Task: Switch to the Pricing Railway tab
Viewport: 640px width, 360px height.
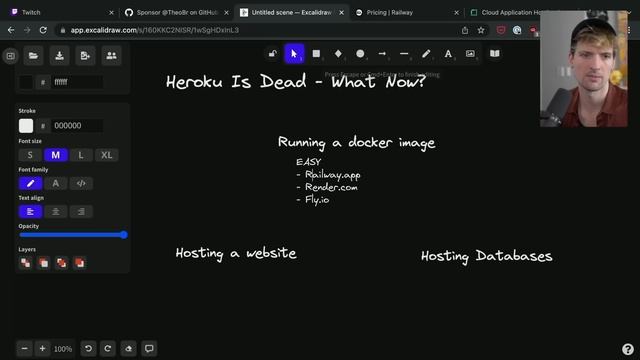Action: click(407, 13)
